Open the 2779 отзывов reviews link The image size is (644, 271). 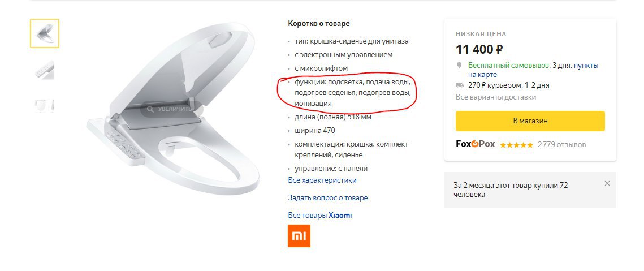[561, 145]
